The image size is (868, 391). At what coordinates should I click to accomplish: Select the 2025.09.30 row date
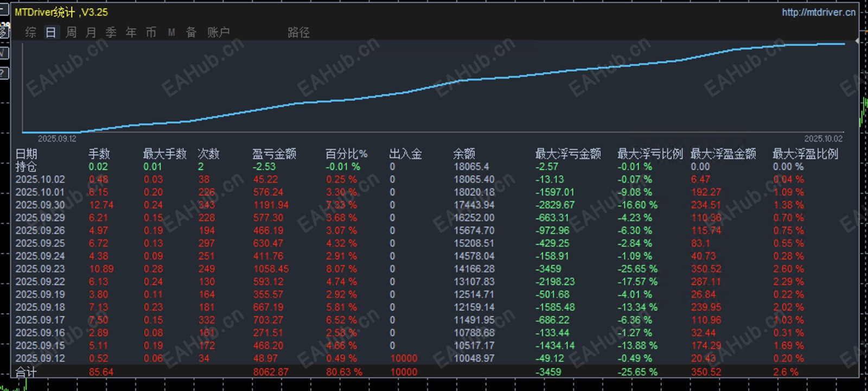(40, 205)
